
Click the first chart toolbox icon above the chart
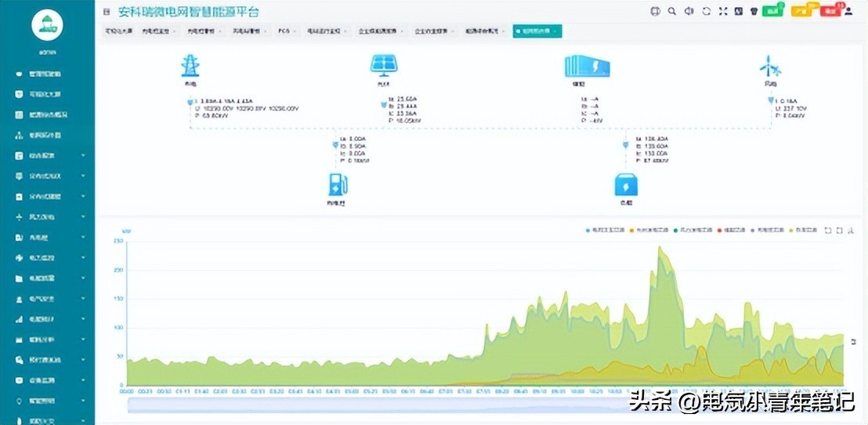827,230
